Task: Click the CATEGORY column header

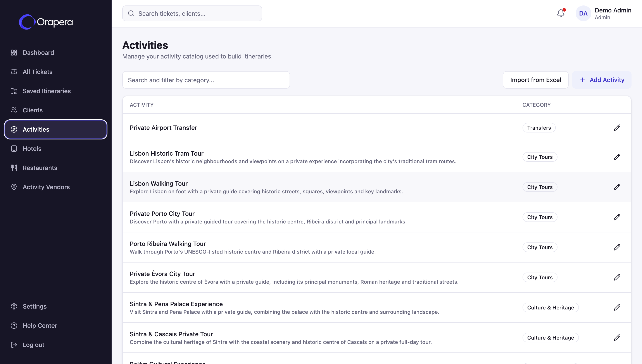Action: click(x=537, y=105)
